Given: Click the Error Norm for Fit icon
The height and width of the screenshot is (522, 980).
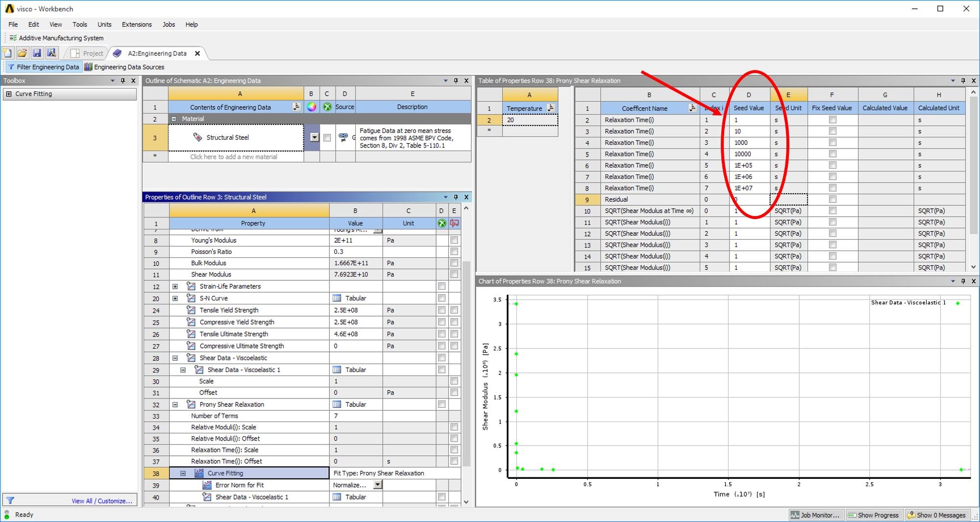Looking at the screenshot, I should coord(207,485).
